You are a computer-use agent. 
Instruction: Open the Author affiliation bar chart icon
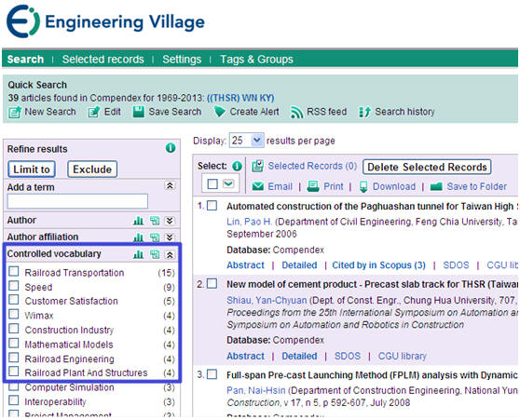click(x=138, y=237)
